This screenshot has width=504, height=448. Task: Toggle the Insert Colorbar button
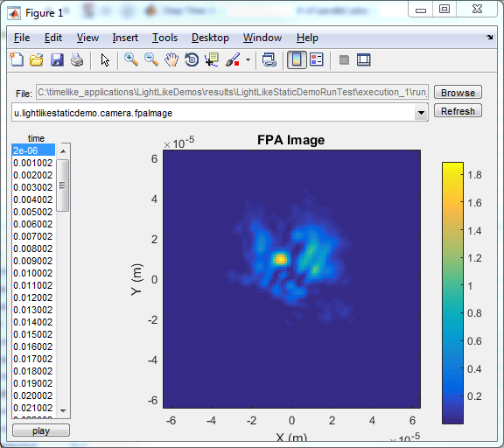[x=297, y=59]
